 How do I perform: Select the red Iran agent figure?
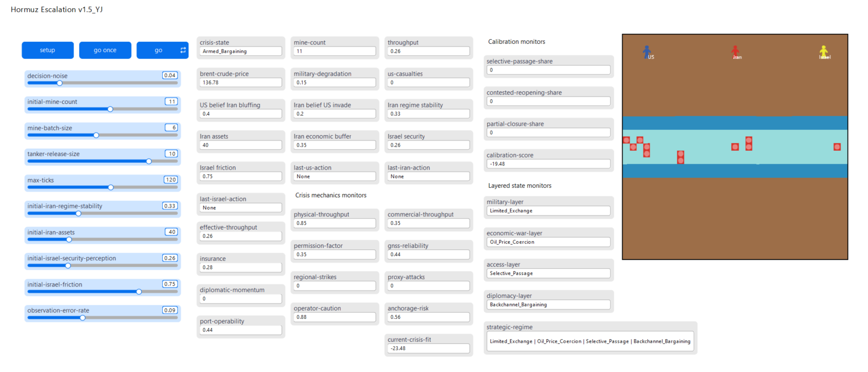[x=735, y=51]
